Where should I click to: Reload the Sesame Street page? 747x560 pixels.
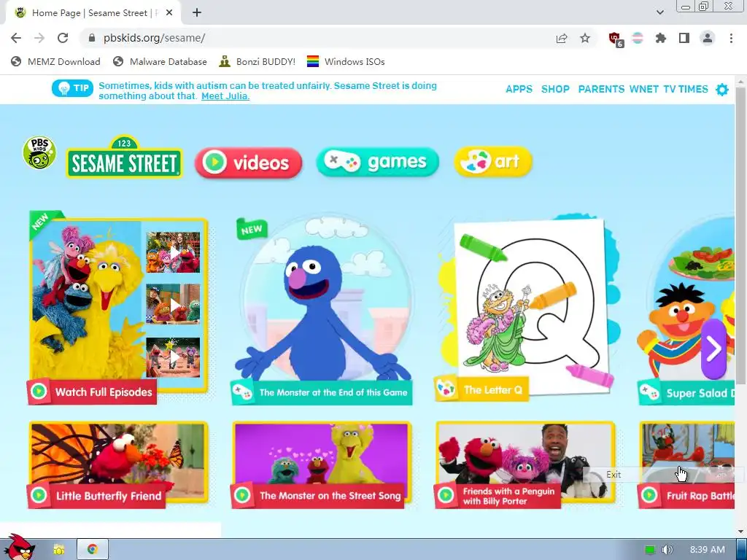coord(63,38)
